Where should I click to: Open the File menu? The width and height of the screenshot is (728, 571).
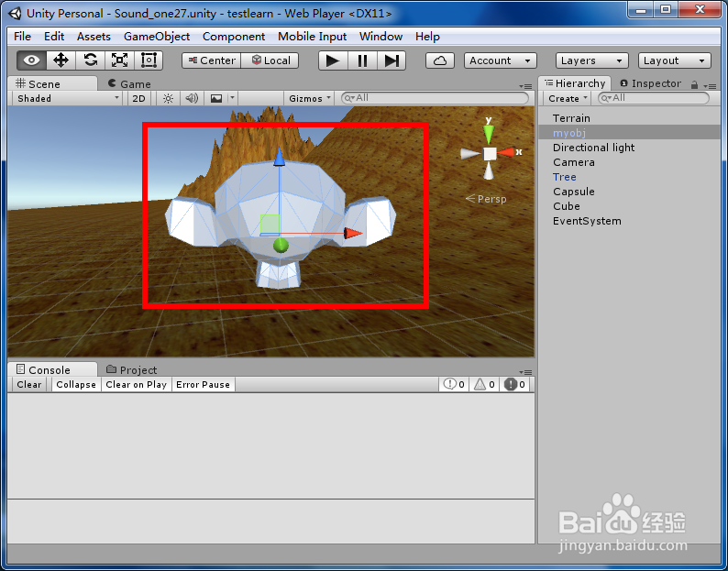point(22,37)
